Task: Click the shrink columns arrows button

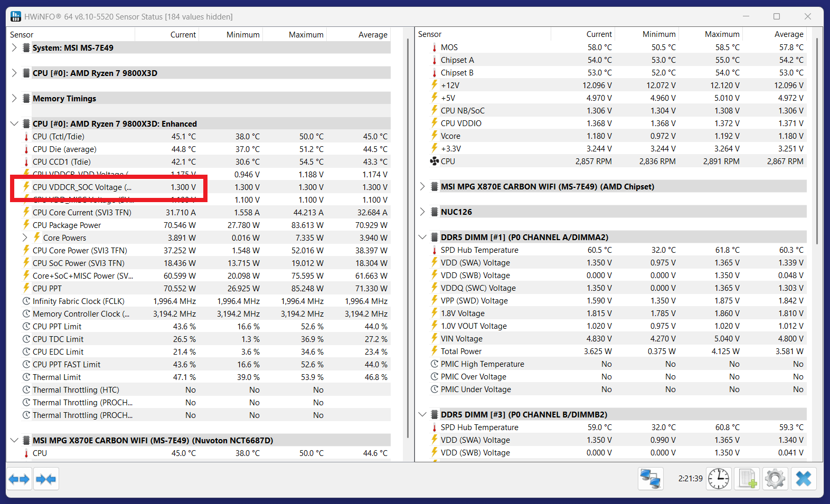Action: pyautogui.click(x=46, y=479)
